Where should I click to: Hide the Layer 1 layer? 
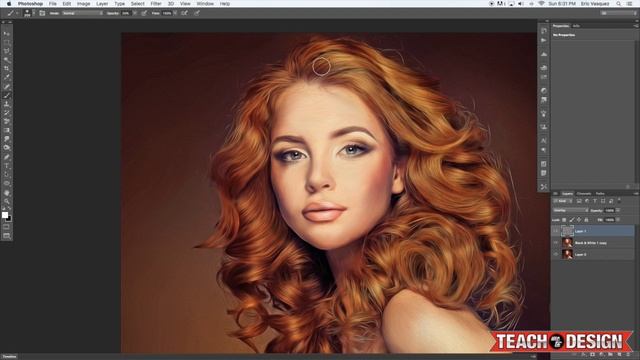(556, 231)
